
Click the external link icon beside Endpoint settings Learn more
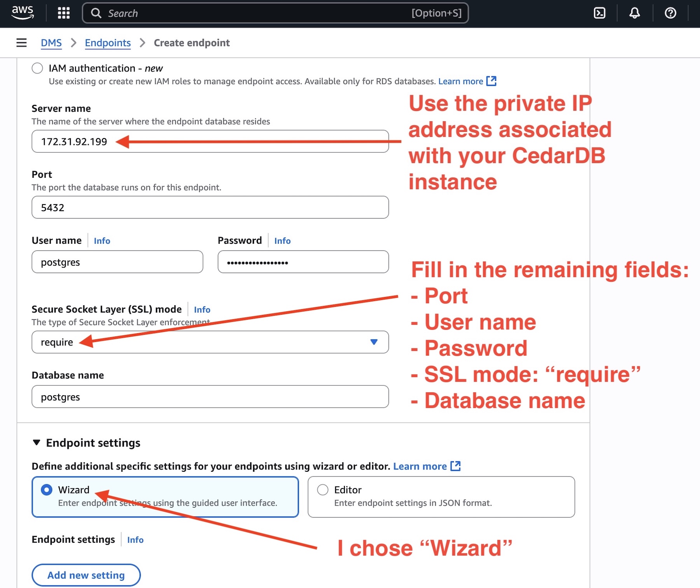pos(455,466)
